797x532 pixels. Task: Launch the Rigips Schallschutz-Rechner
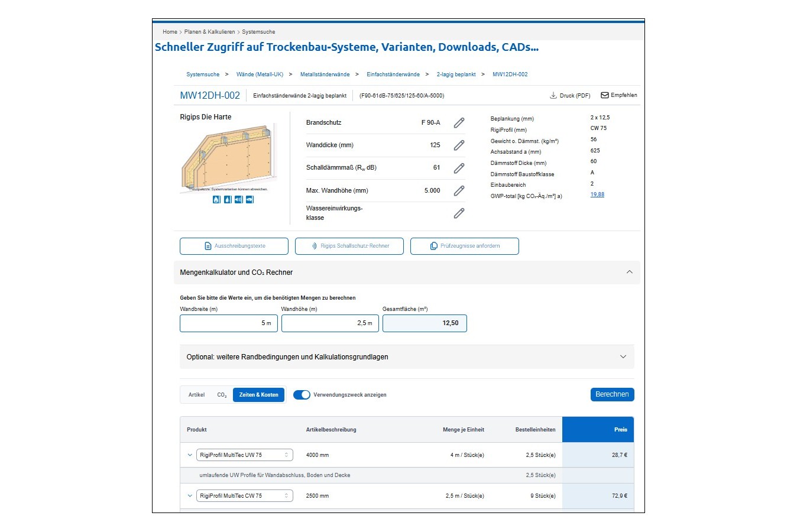pos(349,246)
